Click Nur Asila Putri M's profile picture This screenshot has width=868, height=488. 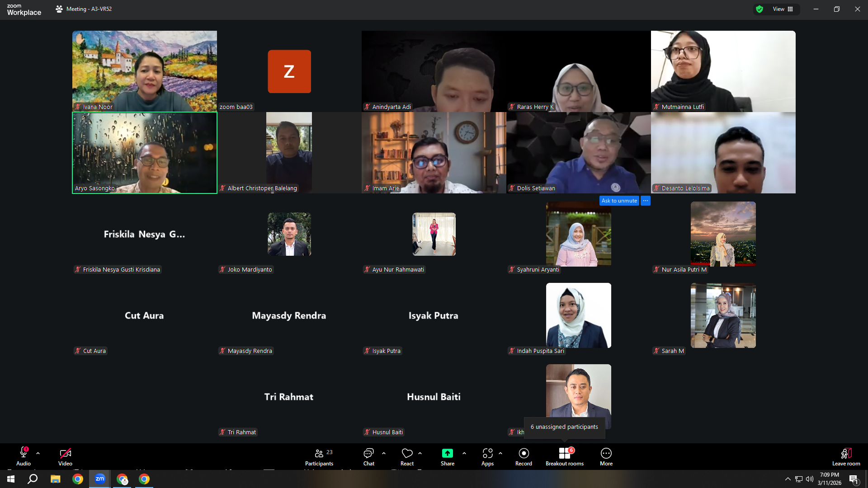pyautogui.click(x=723, y=234)
